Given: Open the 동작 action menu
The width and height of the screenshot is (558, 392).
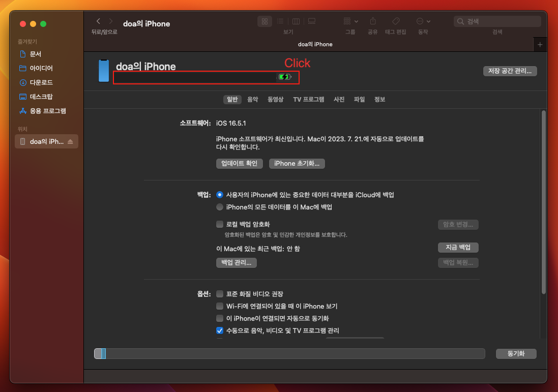Looking at the screenshot, I should pos(423,21).
